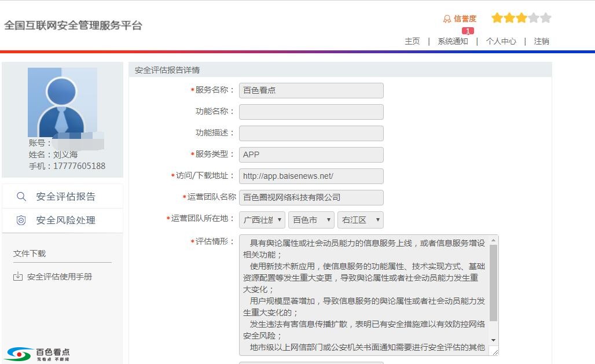Click the 安全风险处理 shield icon

coord(21,220)
